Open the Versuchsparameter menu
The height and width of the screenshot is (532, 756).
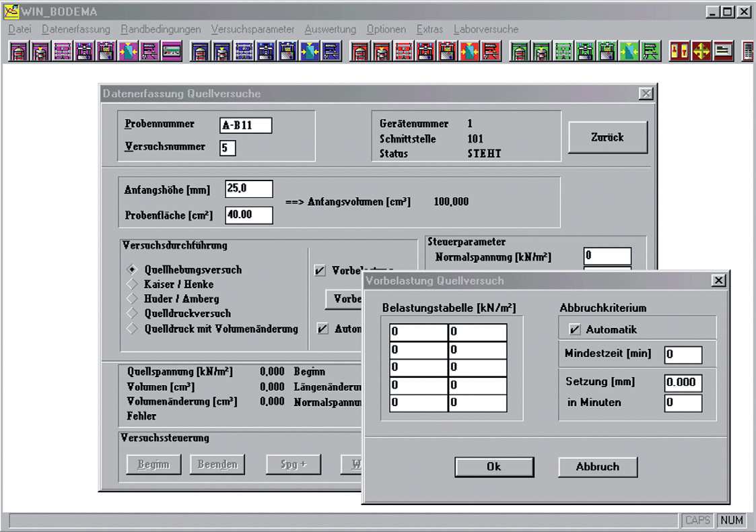coord(252,29)
